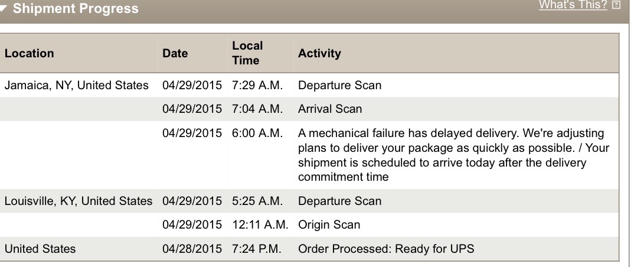Select the mechanical failure delay message
Image resolution: width=644 pixels, height=267 pixels.
[x=454, y=155]
